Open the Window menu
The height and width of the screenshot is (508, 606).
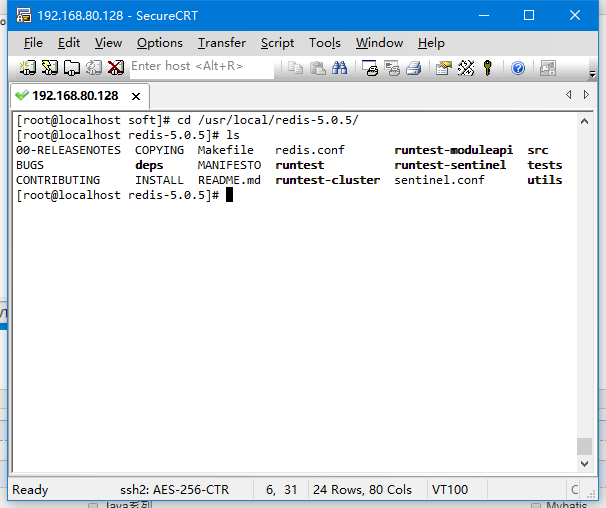click(x=380, y=43)
